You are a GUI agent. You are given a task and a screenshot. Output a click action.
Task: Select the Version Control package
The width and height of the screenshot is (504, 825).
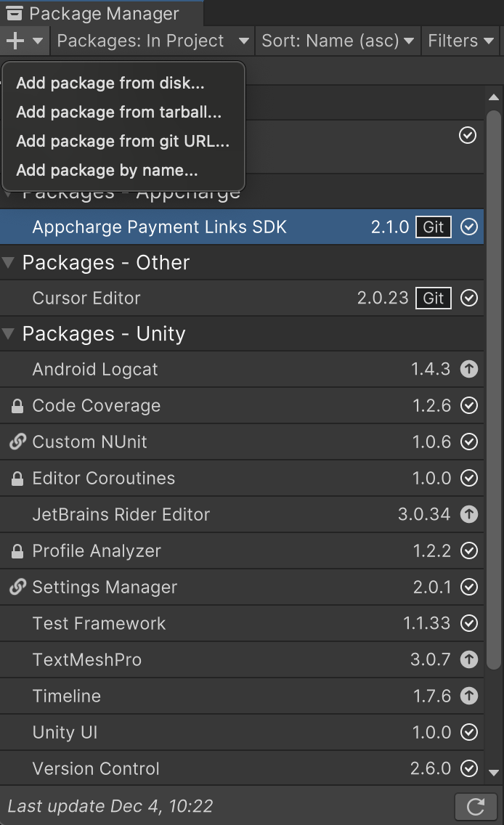pos(242,768)
